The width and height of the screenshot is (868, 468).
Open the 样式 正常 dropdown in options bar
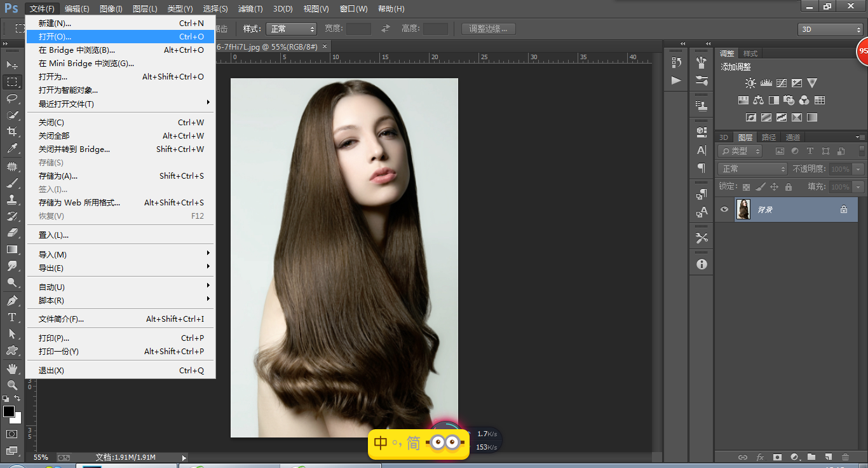pos(291,29)
